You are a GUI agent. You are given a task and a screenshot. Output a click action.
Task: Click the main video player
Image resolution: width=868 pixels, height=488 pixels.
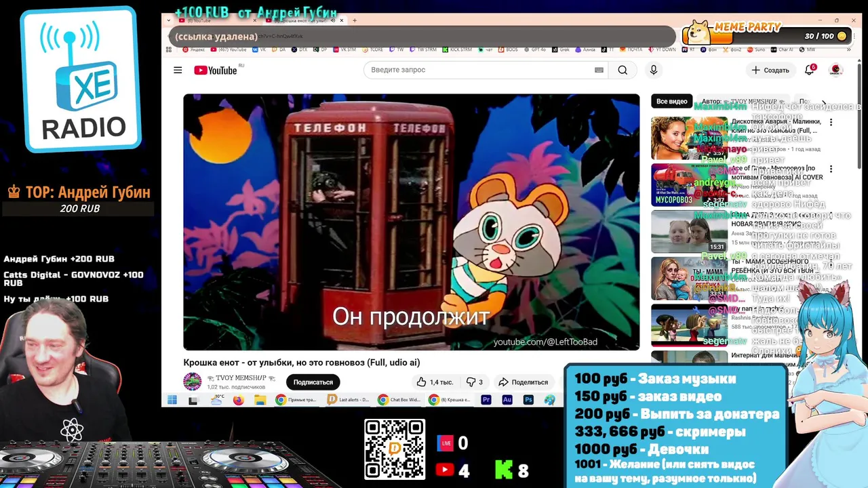(x=411, y=222)
